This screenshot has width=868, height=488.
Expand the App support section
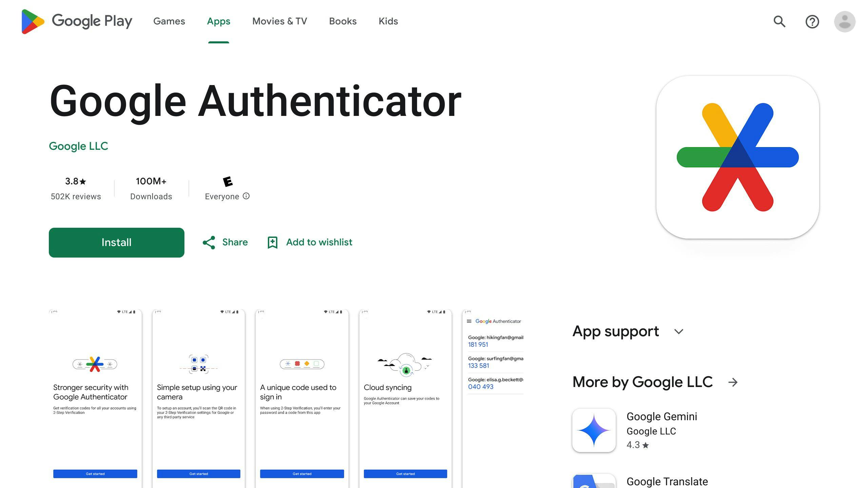click(x=679, y=331)
